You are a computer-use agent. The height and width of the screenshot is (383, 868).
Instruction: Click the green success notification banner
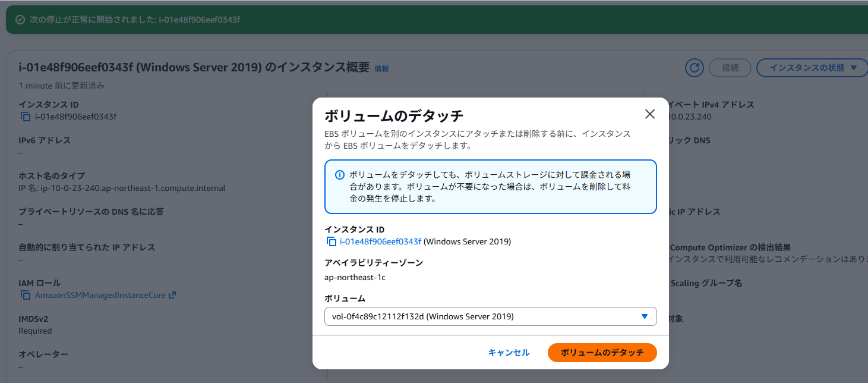click(434, 20)
